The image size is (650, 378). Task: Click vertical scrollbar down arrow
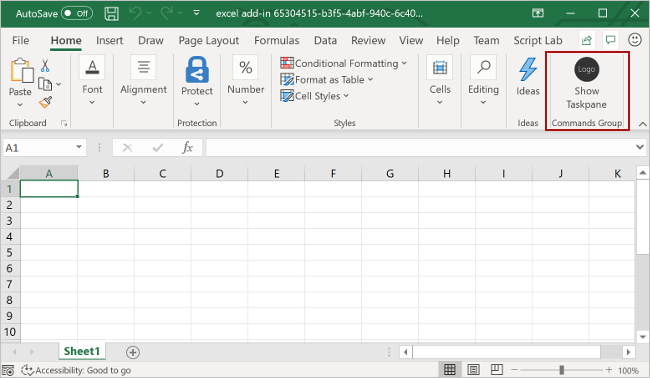click(643, 337)
